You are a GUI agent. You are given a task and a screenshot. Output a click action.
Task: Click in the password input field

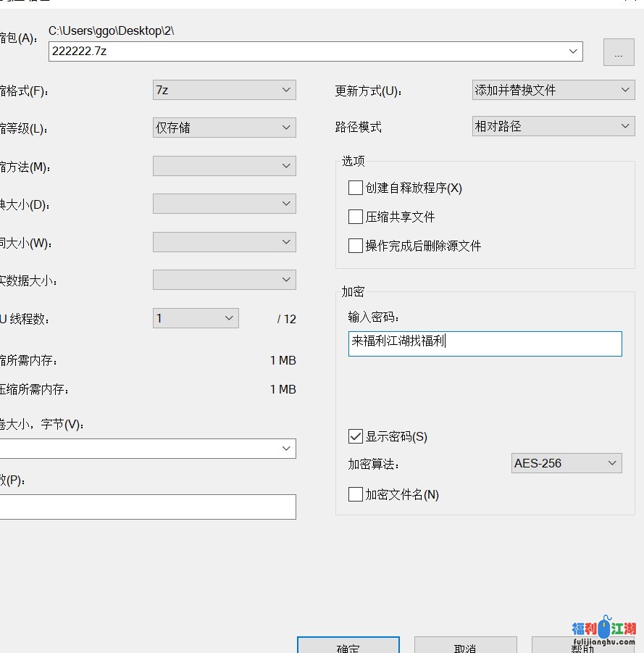(x=485, y=344)
